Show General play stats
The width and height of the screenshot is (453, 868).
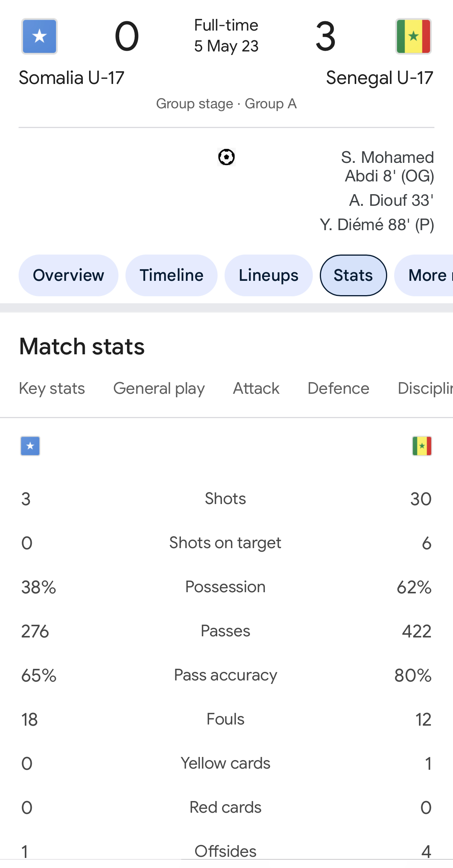159,388
